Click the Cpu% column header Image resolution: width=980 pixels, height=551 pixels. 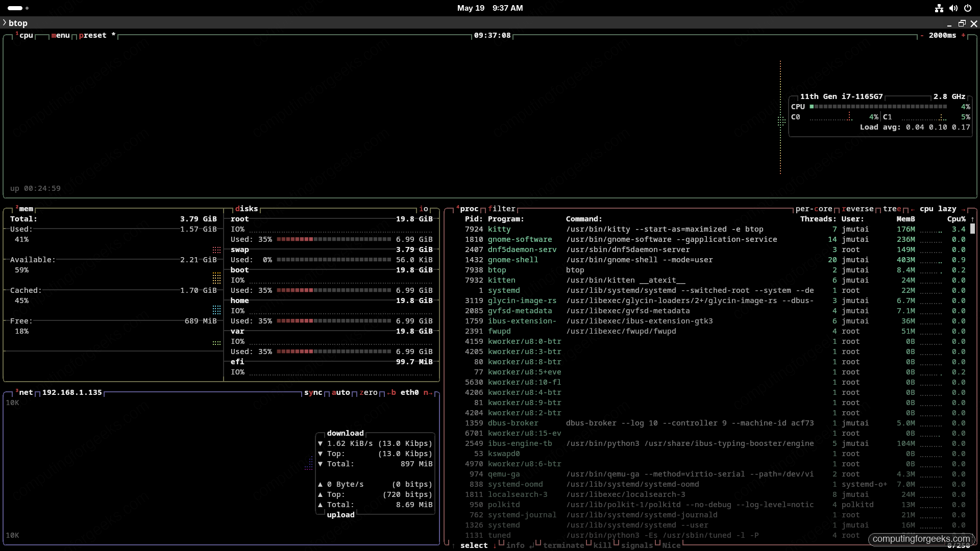(x=957, y=219)
